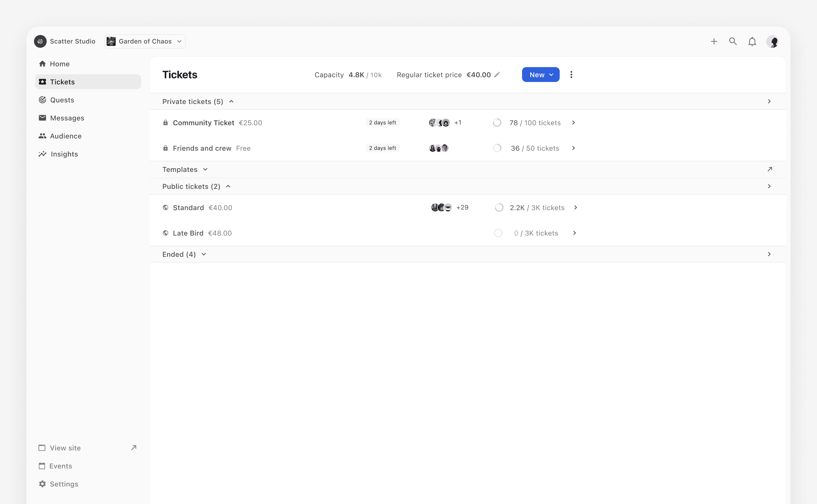
Task: Open Insights in the sidebar
Action: [64, 154]
